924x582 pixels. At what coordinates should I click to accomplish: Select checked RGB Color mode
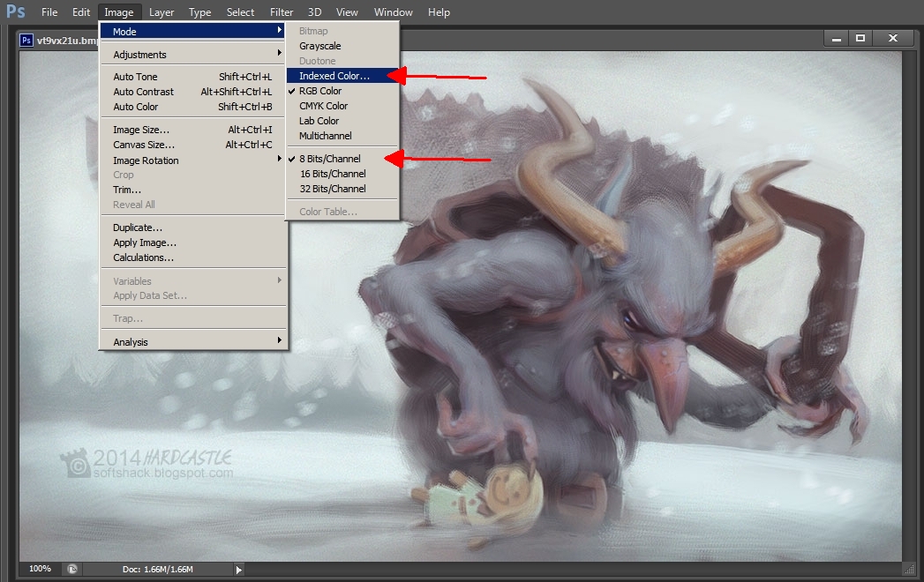tap(342, 91)
